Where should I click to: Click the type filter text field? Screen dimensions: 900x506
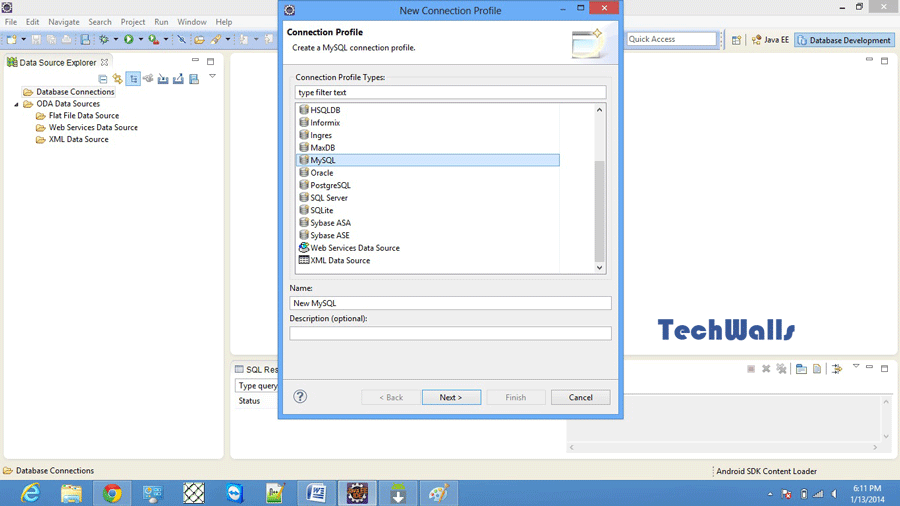451,92
